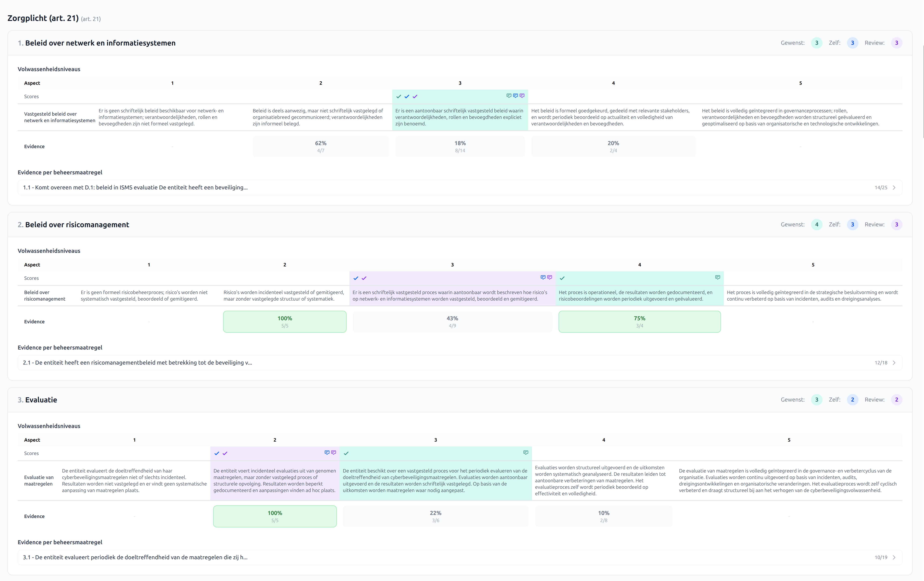The width and height of the screenshot is (924, 581).
Task: Open green comment icon in Evaluatie level 3
Action: (x=526, y=452)
